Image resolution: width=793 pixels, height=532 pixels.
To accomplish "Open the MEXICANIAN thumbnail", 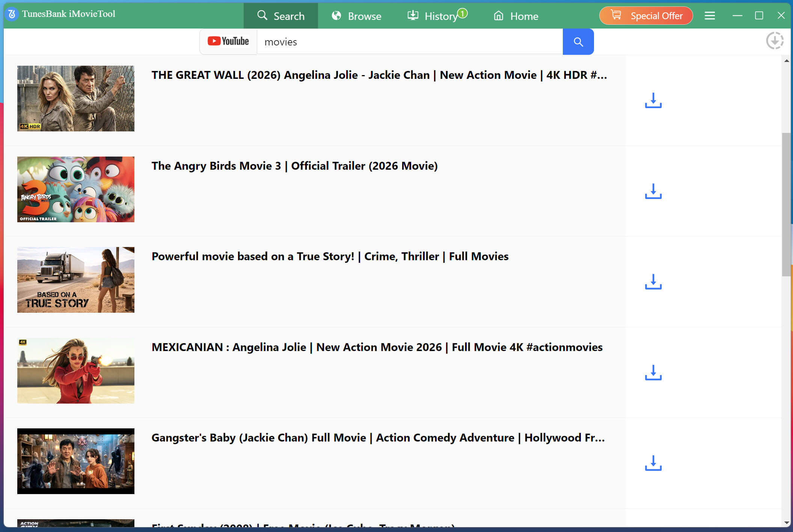I will (x=76, y=371).
